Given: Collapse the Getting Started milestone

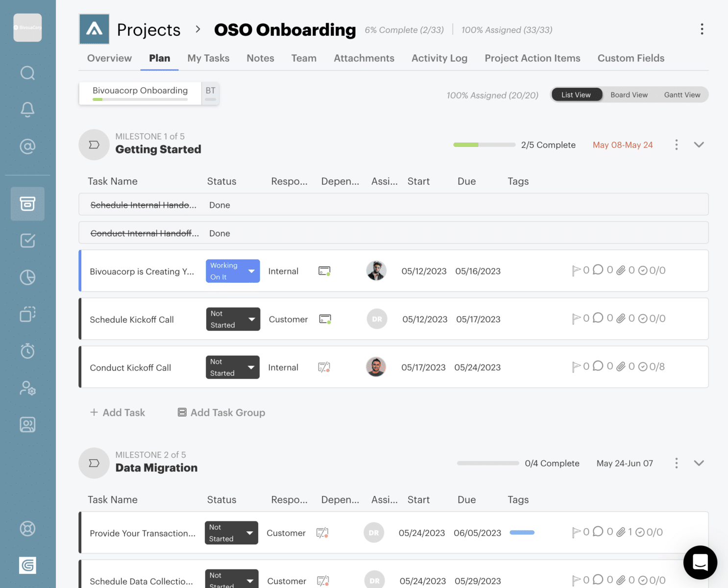Looking at the screenshot, I should coord(699,145).
